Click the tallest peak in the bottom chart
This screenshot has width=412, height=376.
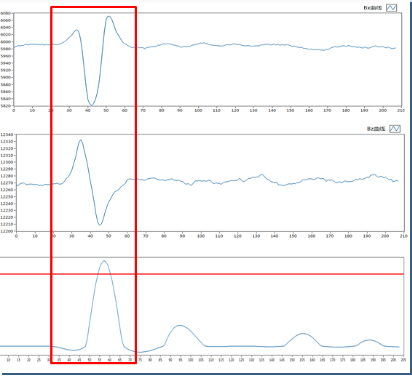click(x=104, y=261)
